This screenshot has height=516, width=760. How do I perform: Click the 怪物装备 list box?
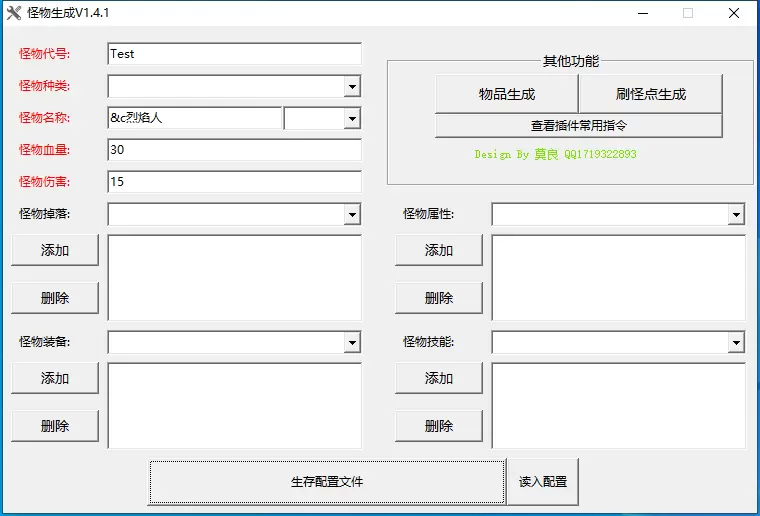pos(235,406)
